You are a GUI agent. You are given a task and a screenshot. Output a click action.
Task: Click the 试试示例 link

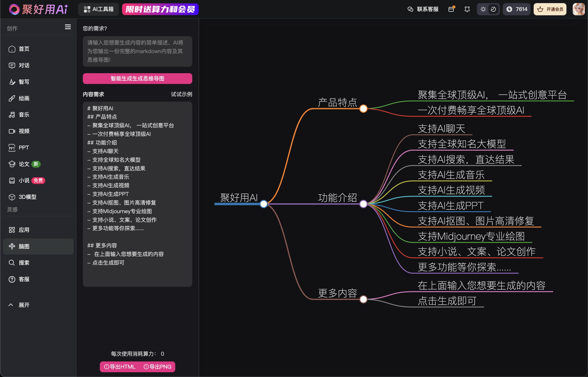coord(181,94)
